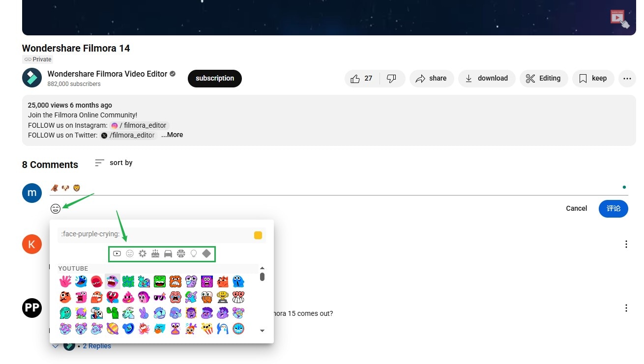
Task: Insert the green square laughing face emoji
Action: (x=160, y=281)
